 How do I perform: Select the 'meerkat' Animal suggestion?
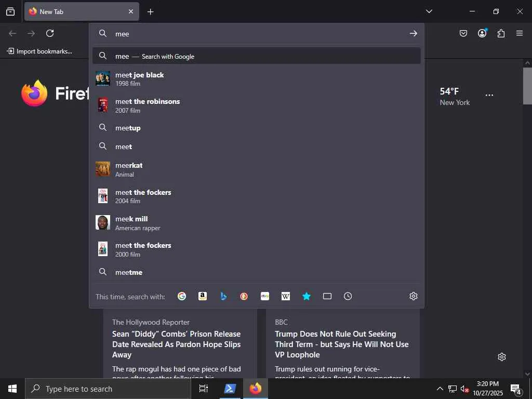coord(257,169)
